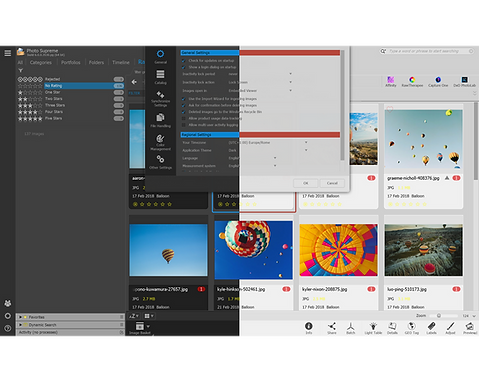Open File Handling settings section
Image resolution: width=479 pixels, height=381 pixels.
[160, 120]
